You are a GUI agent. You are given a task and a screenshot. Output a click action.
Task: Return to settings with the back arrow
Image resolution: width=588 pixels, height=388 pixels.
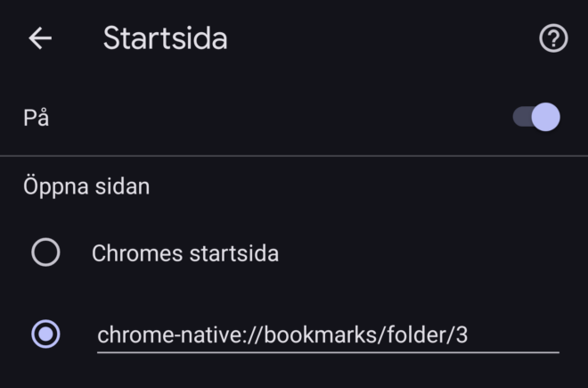coord(40,38)
